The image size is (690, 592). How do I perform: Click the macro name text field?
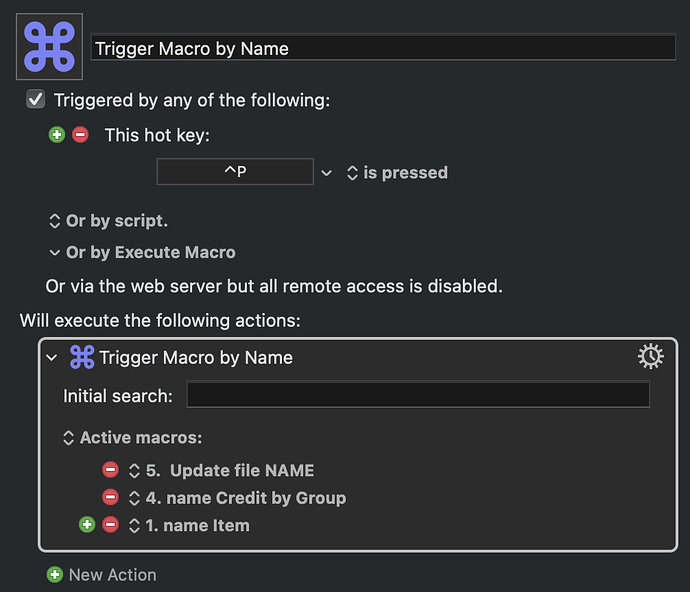point(383,47)
